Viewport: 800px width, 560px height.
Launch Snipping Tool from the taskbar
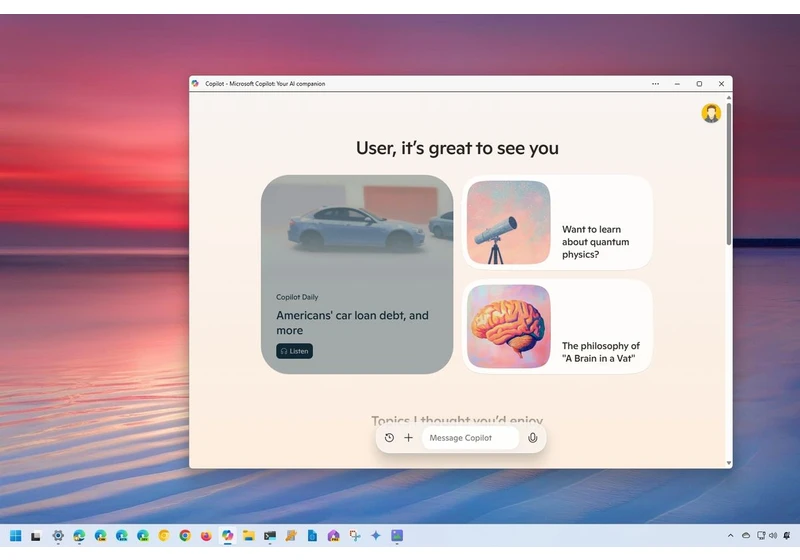[x=355, y=536]
